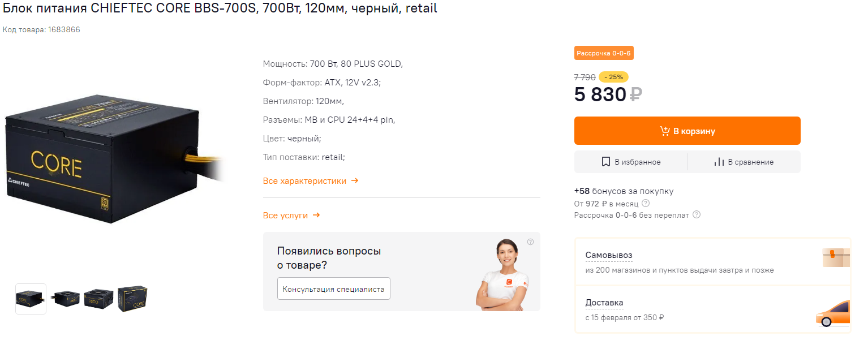Click the pickup parcel box icon
Screen dimensions: 868x349
[836, 258]
